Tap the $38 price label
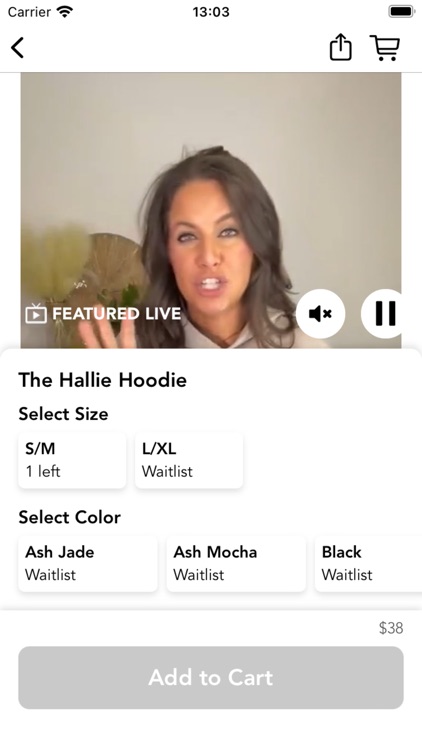Screen dimensions: 422x750 pos(391,628)
